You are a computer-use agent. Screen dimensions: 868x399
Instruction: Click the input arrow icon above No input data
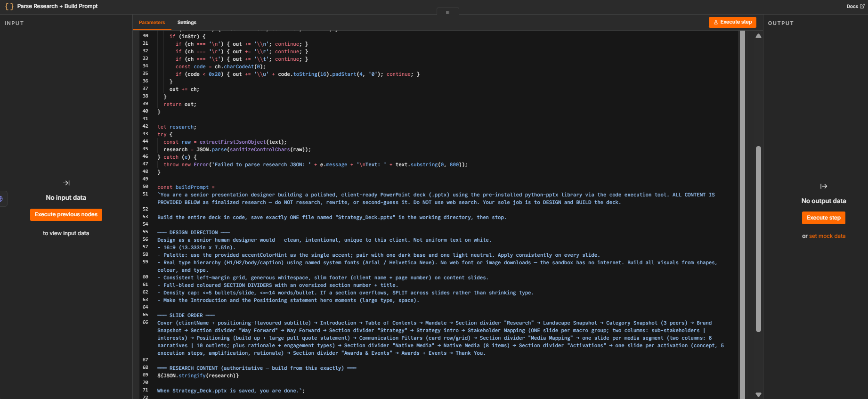pyautogui.click(x=66, y=183)
